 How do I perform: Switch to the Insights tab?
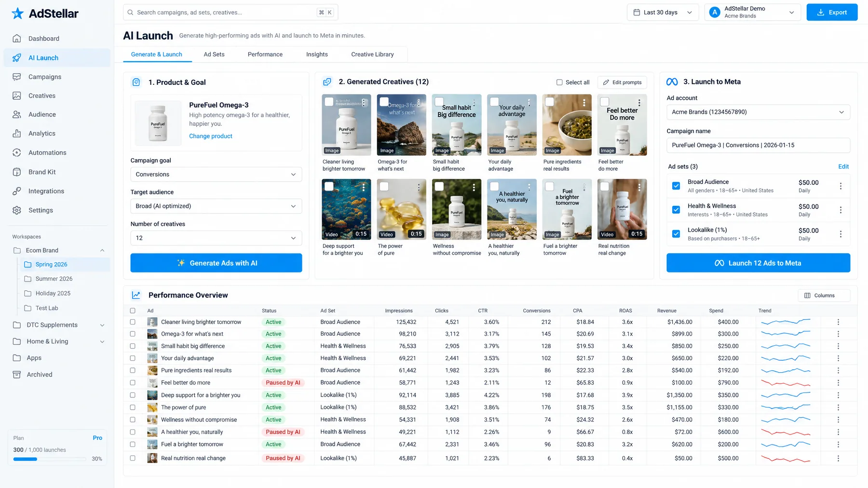(x=317, y=54)
